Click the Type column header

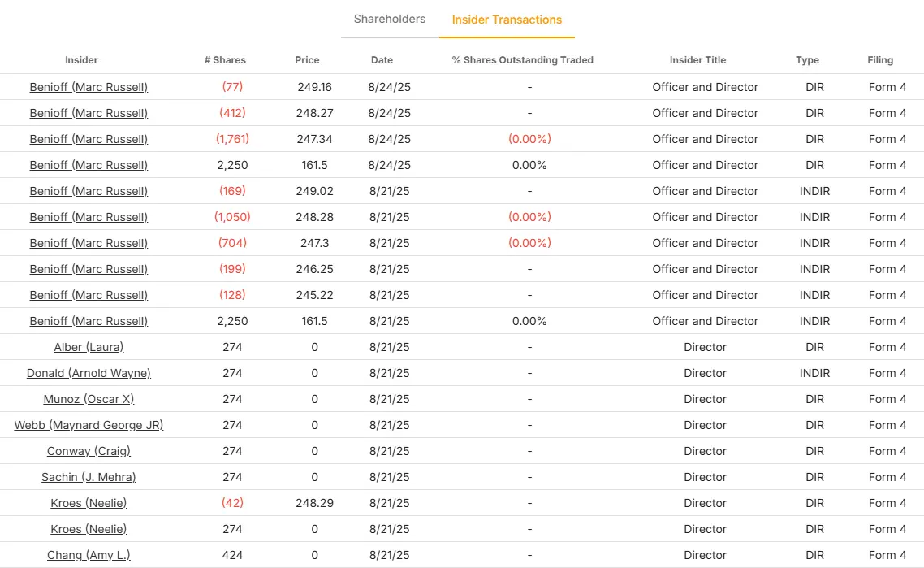(807, 60)
